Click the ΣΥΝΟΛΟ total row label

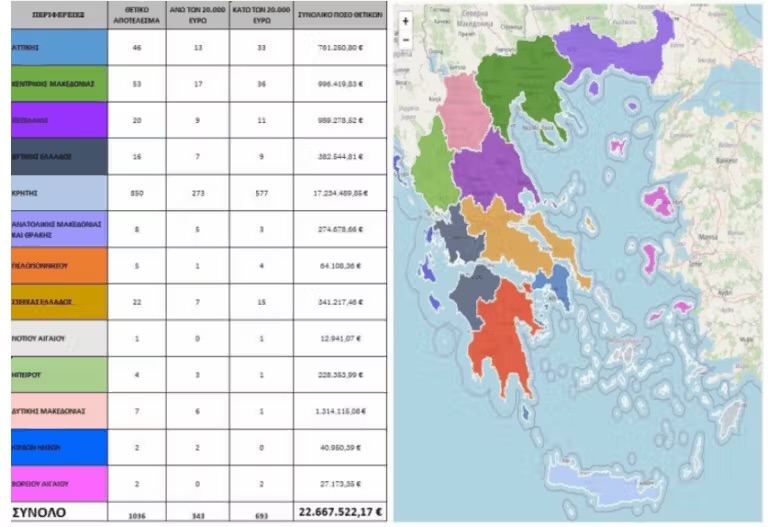point(40,513)
